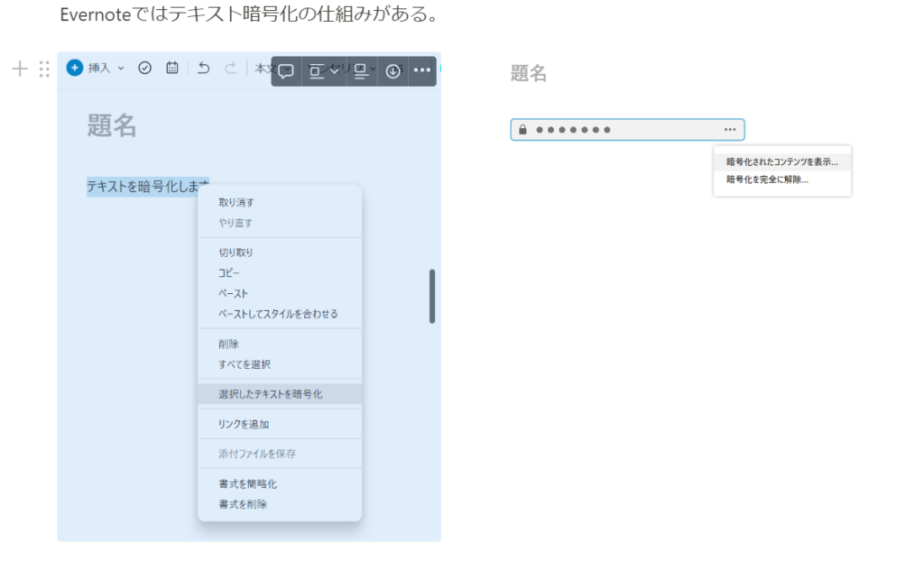Click the selected text テキストを暗号化します
924x561 pixels.
click(x=147, y=186)
